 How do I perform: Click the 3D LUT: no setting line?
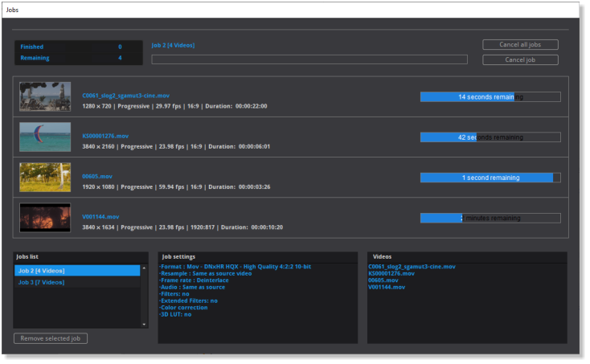coord(175,314)
